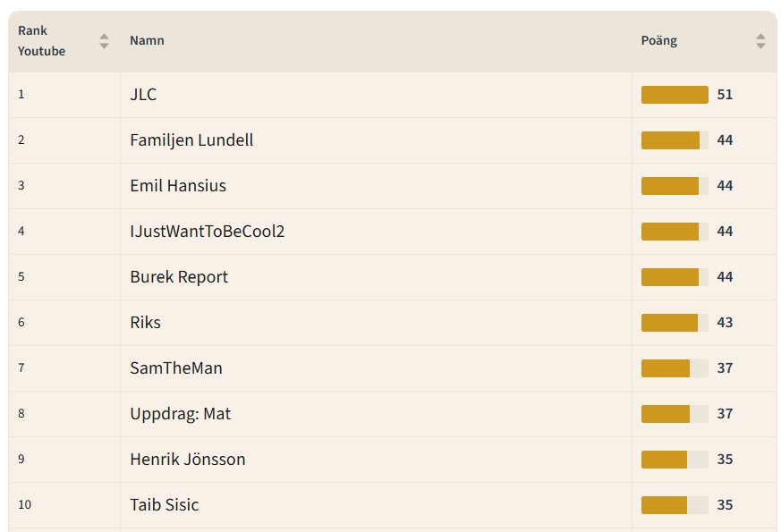Image resolution: width=781 pixels, height=532 pixels.
Task: Click Taib Sisic name
Action: pos(165,505)
